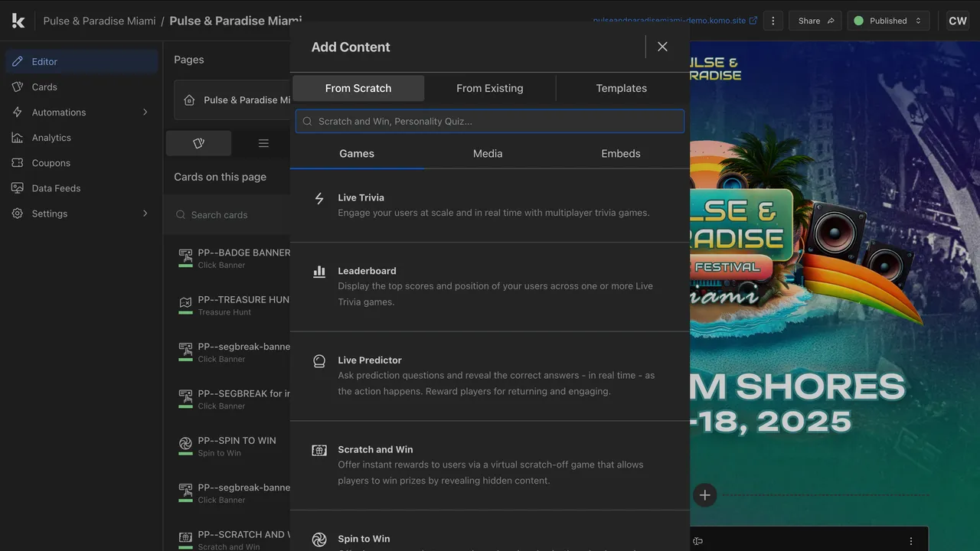Switch to cards view icon in Pages panel

coord(199,143)
